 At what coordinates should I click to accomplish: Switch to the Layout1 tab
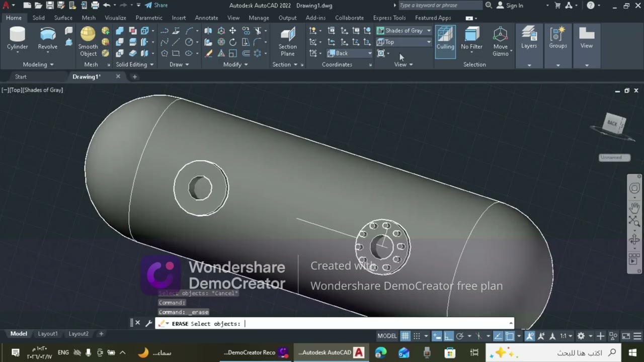click(x=48, y=334)
